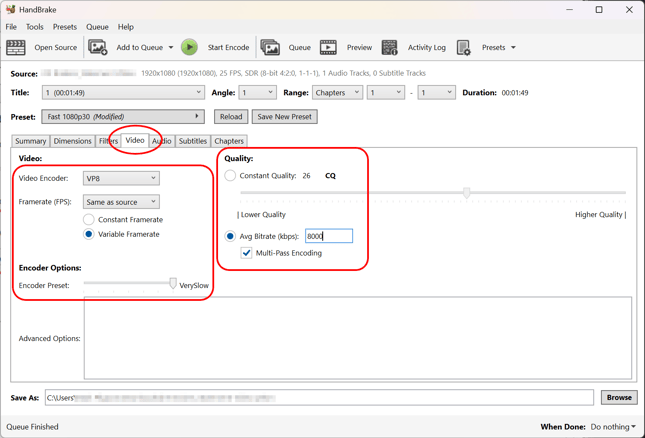Image resolution: width=645 pixels, height=438 pixels.
Task: Open the Range Chapters dropdown
Action: point(337,93)
